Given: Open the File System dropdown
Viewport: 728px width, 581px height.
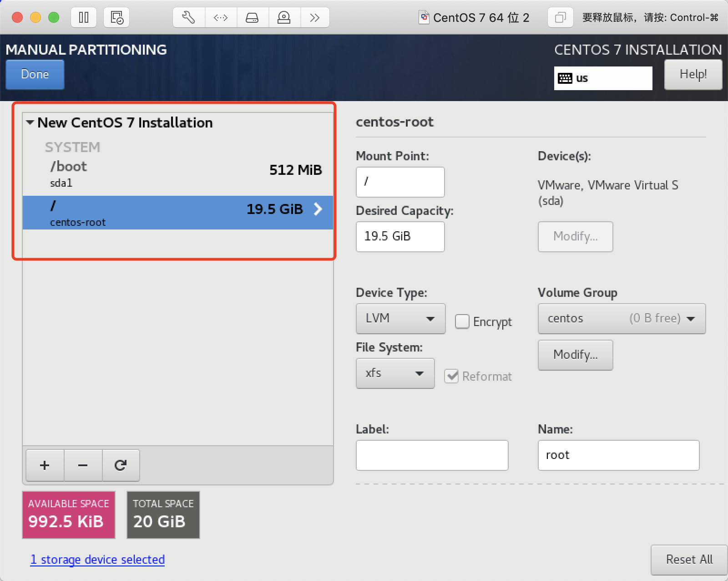Looking at the screenshot, I should pyautogui.click(x=395, y=373).
